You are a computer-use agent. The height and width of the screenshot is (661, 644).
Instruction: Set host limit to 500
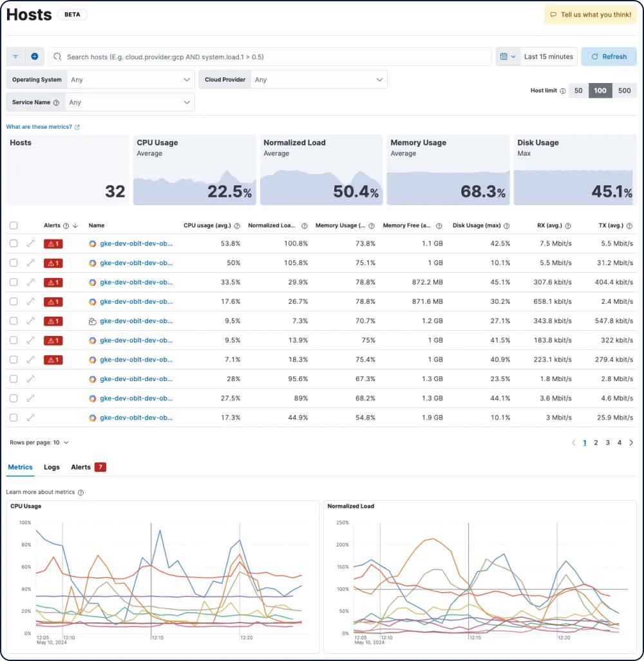[624, 91]
